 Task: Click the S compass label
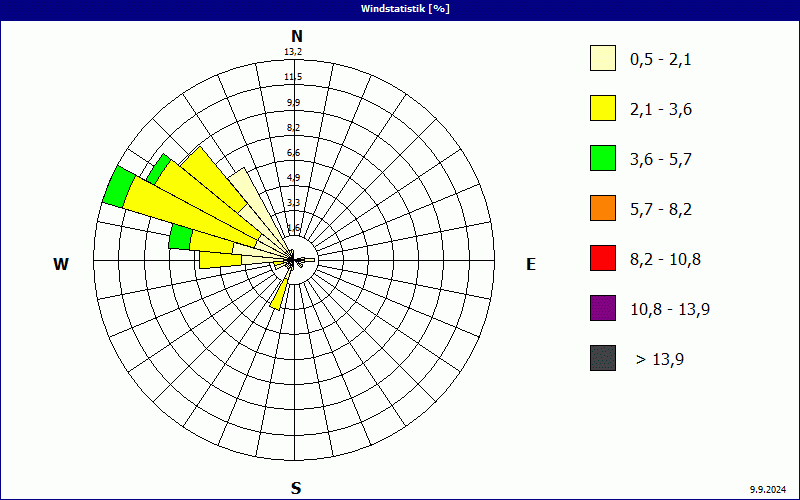click(x=296, y=489)
